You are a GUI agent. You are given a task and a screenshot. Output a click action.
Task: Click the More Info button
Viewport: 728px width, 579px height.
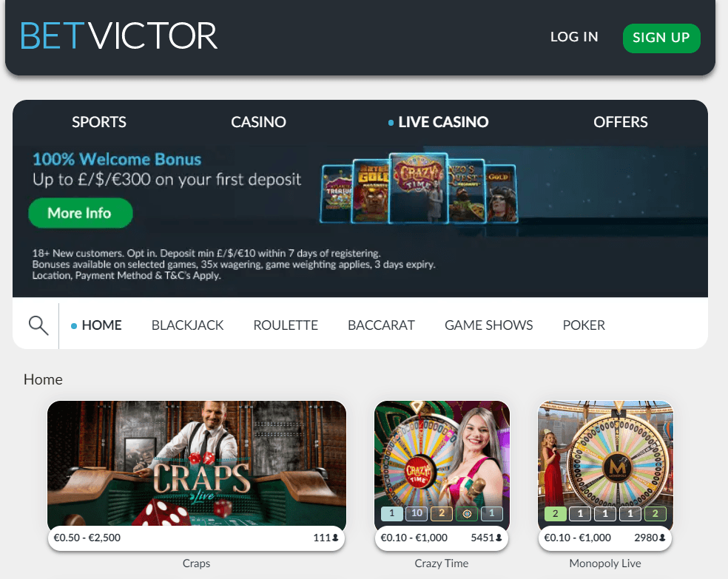81,213
